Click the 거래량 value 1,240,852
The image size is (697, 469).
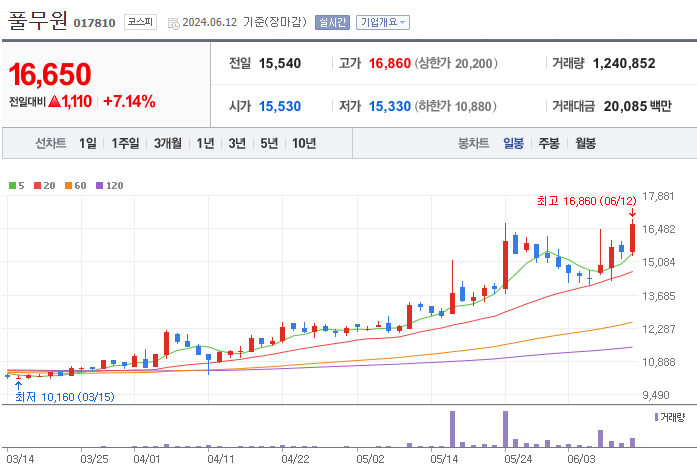(624, 63)
